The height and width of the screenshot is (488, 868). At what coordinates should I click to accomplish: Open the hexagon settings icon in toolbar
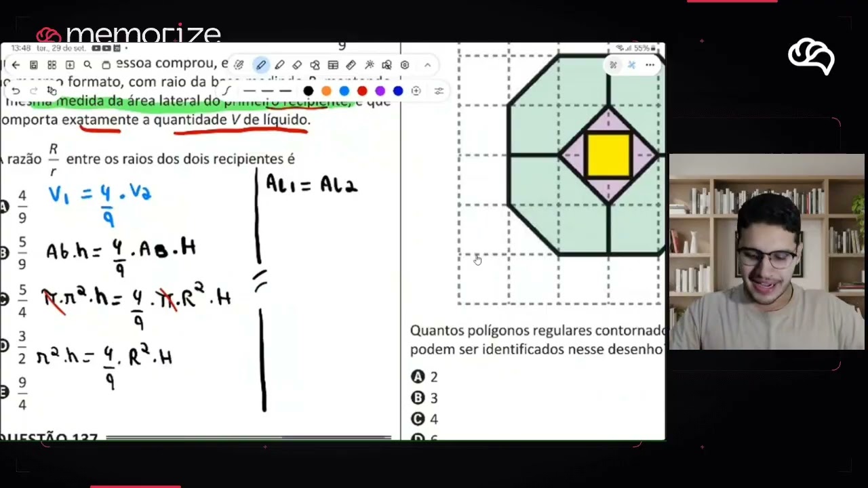405,65
